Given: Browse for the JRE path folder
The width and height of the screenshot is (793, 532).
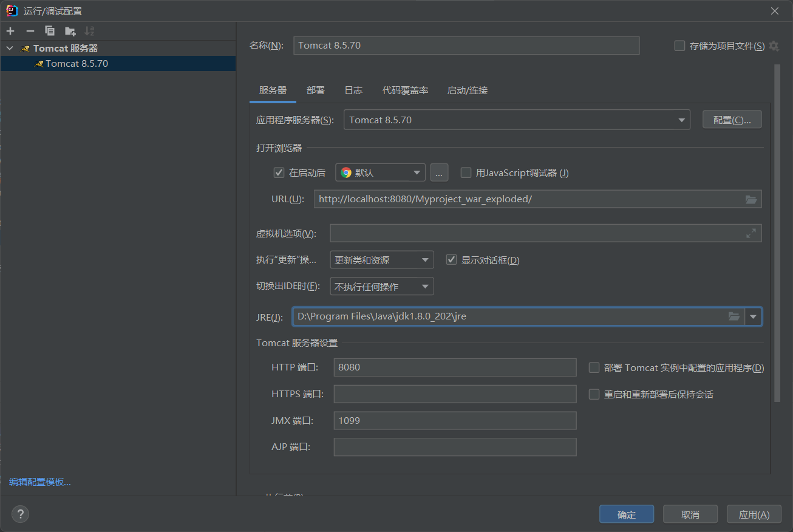Looking at the screenshot, I should [734, 316].
